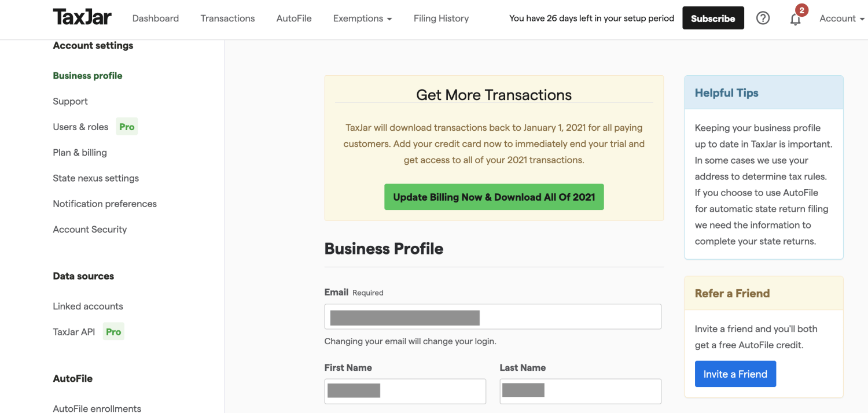Open the Account dropdown menu
This screenshot has height=413, width=868.
tap(837, 19)
